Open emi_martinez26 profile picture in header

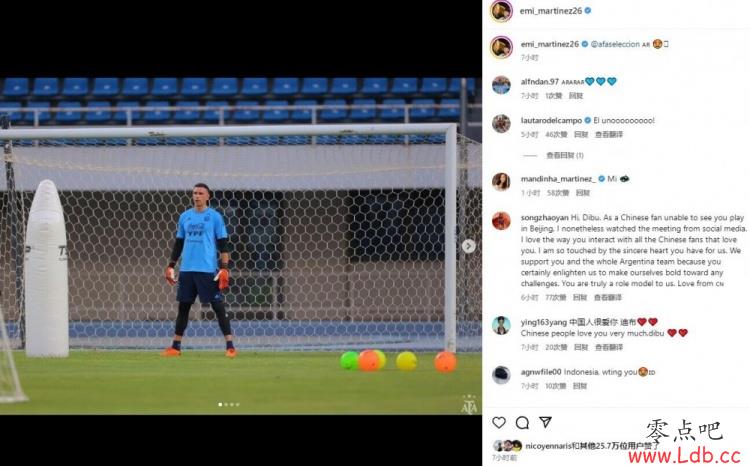[501, 11]
